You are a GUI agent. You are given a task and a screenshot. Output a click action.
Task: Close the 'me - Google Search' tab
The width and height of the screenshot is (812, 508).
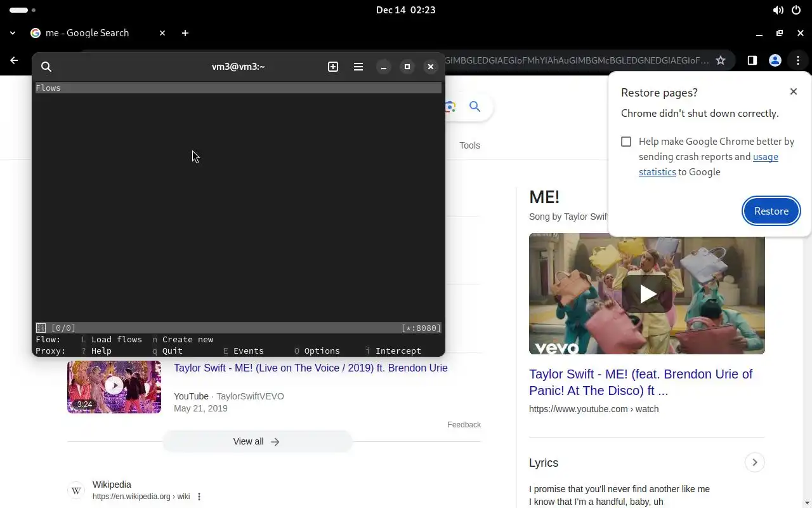(162, 33)
